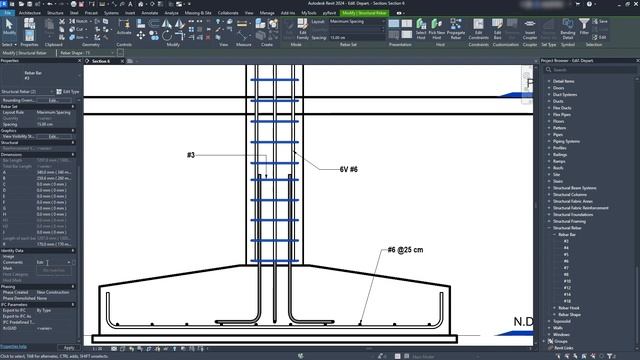Toggle the box beside Rebar Shape dropdown
The image size is (640, 360).
[x=120, y=53]
